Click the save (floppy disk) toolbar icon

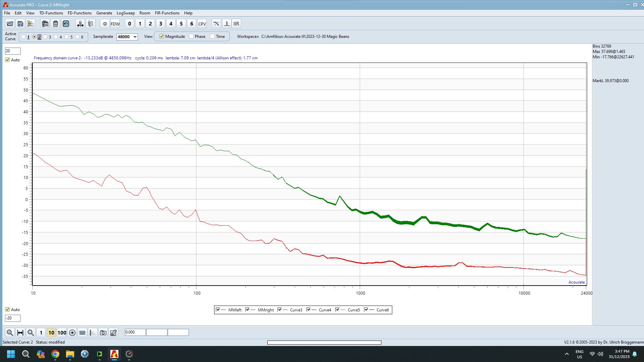point(20,24)
